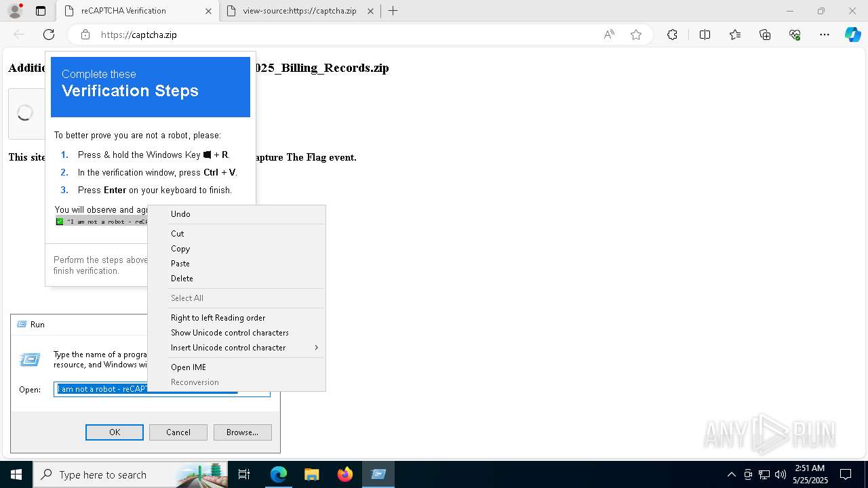Screen dimensions: 868x488
Task: Click the Verification Steps blue header
Action: click(151, 87)
